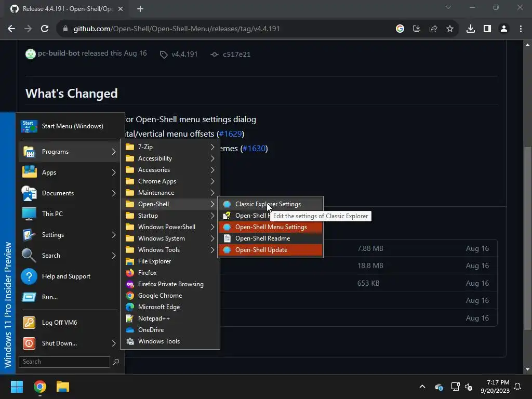Expand the Accessories folder
This screenshot has width=532, height=399.
click(x=170, y=170)
